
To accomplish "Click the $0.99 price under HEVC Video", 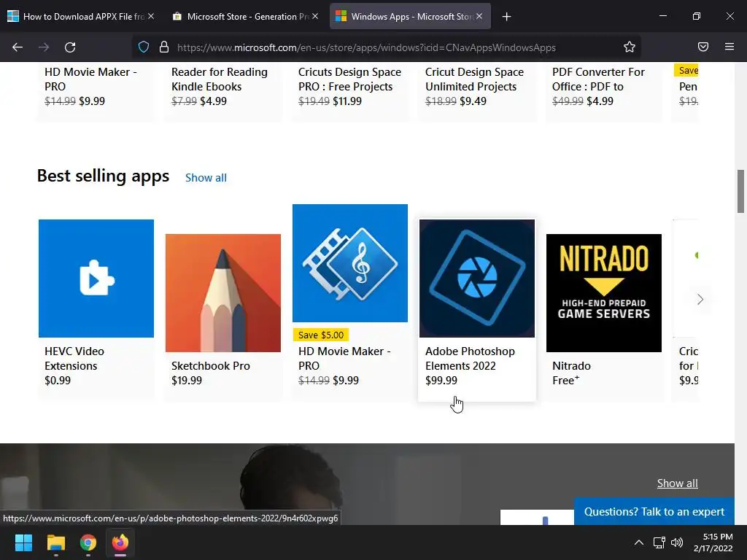I will pyautogui.click(x=58, y=381).
